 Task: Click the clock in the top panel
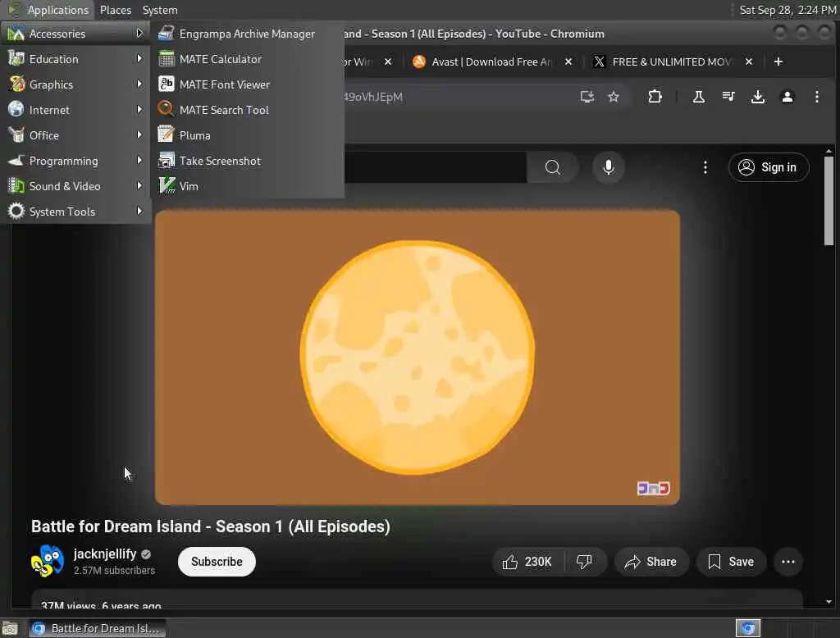point(787,10)
